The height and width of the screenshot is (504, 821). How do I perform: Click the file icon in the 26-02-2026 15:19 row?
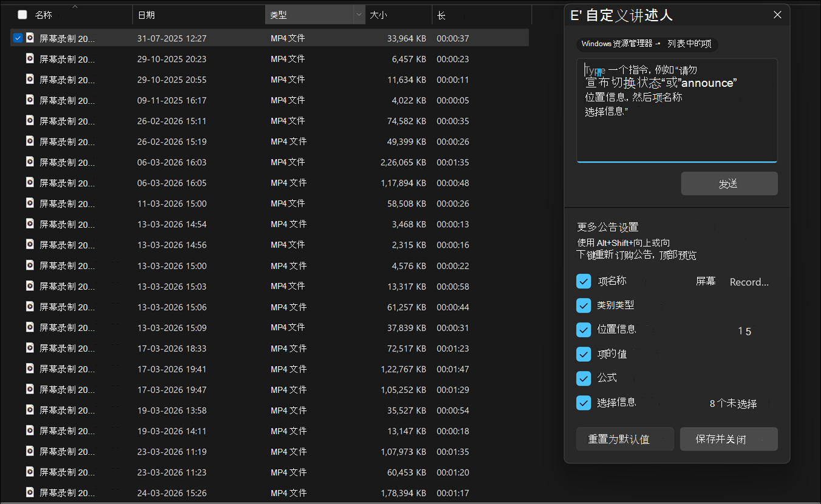(29, 141)
